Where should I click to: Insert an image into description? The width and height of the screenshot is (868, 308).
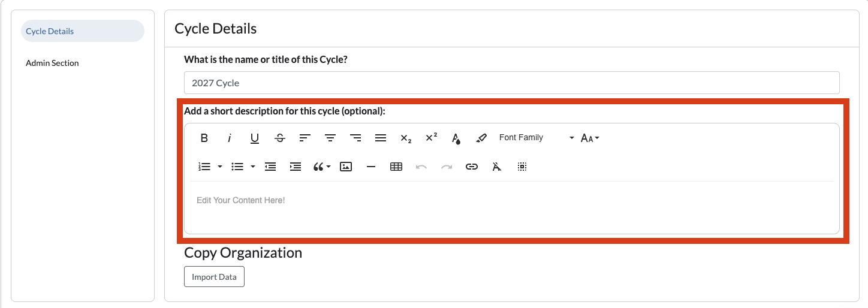click(x=346, y=167)
